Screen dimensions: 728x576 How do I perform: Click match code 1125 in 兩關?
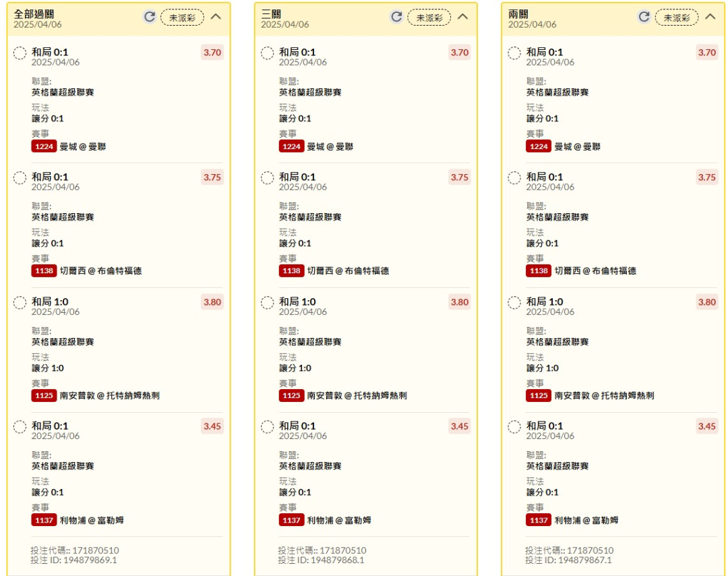tap(539, 396)
